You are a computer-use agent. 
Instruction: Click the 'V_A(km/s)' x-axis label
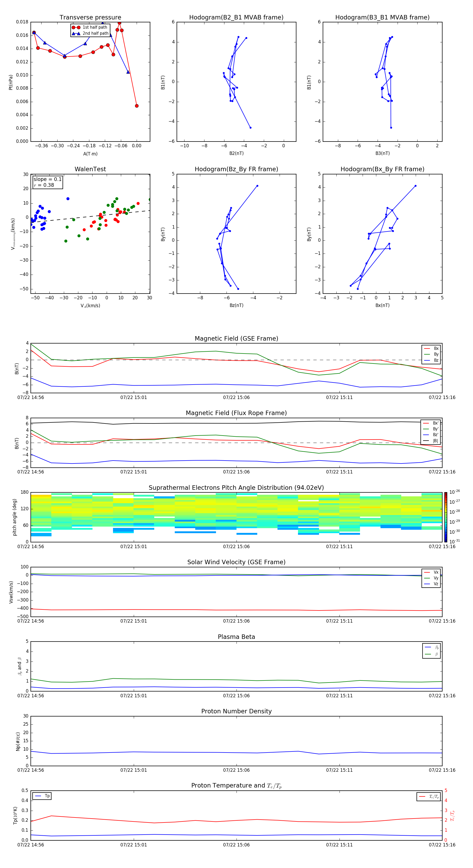(90, 306)
